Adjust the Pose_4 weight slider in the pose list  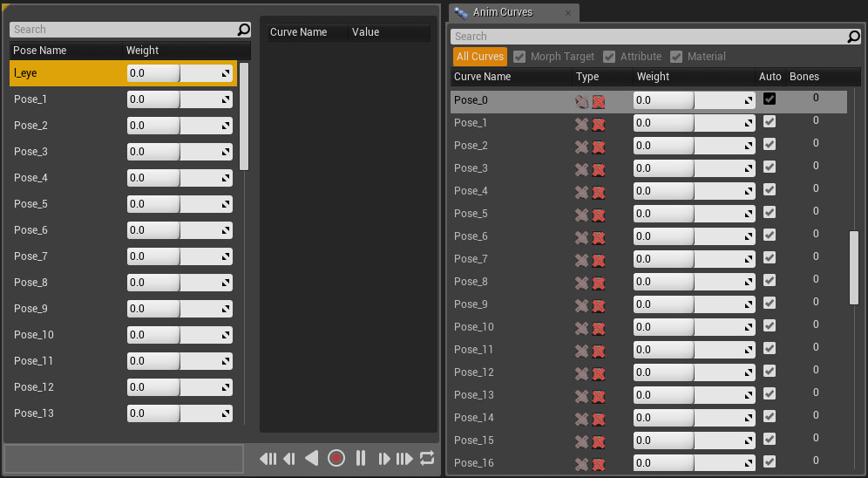(x=180, y=178)
